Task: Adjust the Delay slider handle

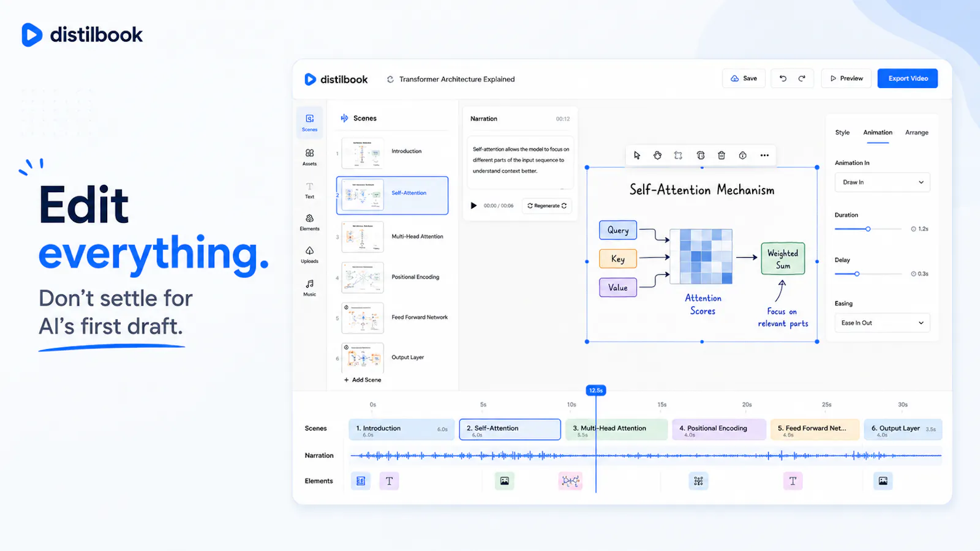Action: point(857,274)
